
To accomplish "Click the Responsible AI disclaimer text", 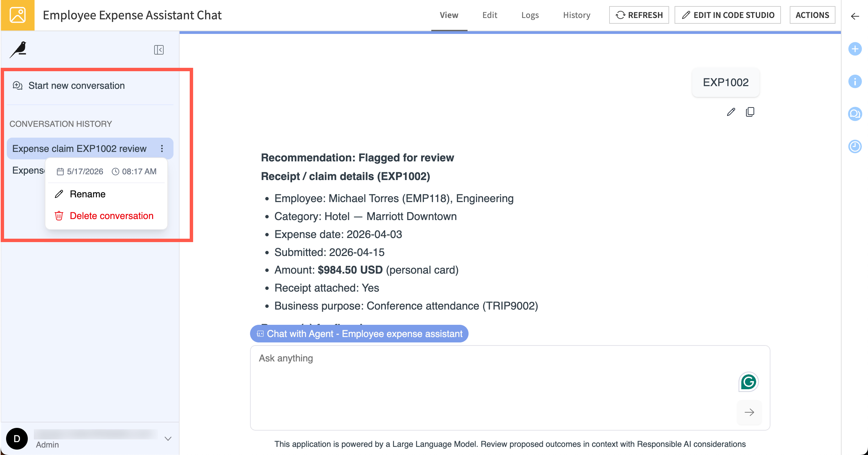I will coord(510,444).
